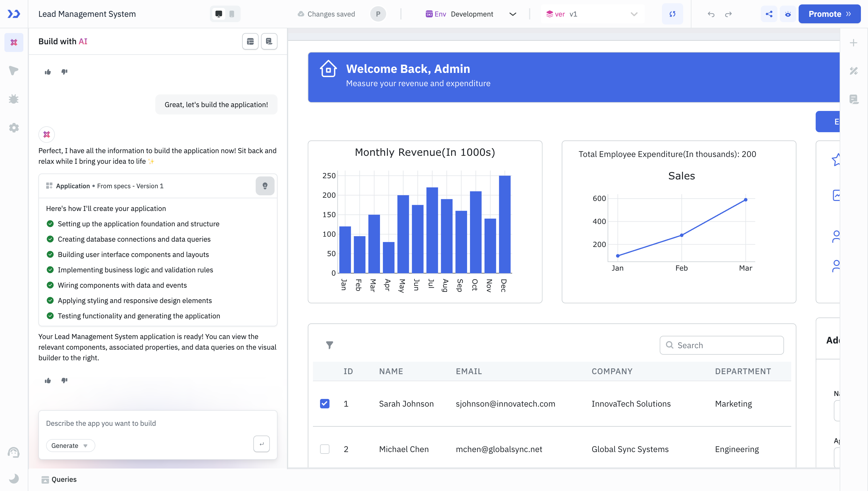Screen dimensions: 868x491
Task: Open settings from the left sidebar gear
Action: [x=14, y=127]
